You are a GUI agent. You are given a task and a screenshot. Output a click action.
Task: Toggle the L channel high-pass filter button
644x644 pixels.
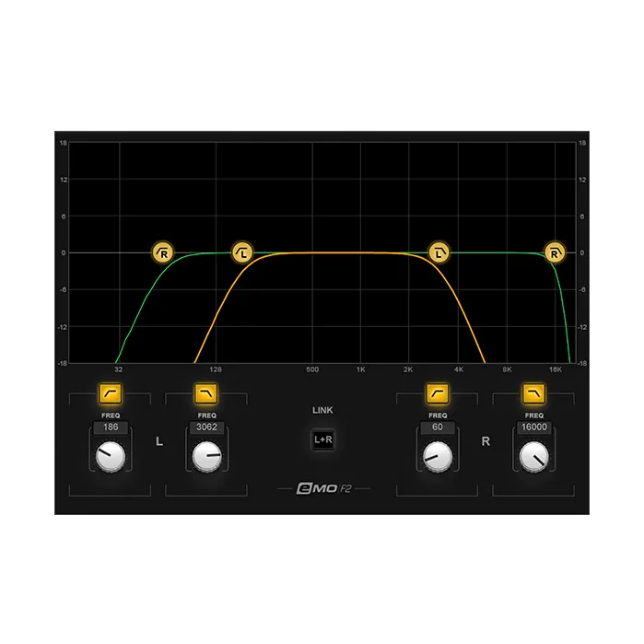(x=111, y=393)
